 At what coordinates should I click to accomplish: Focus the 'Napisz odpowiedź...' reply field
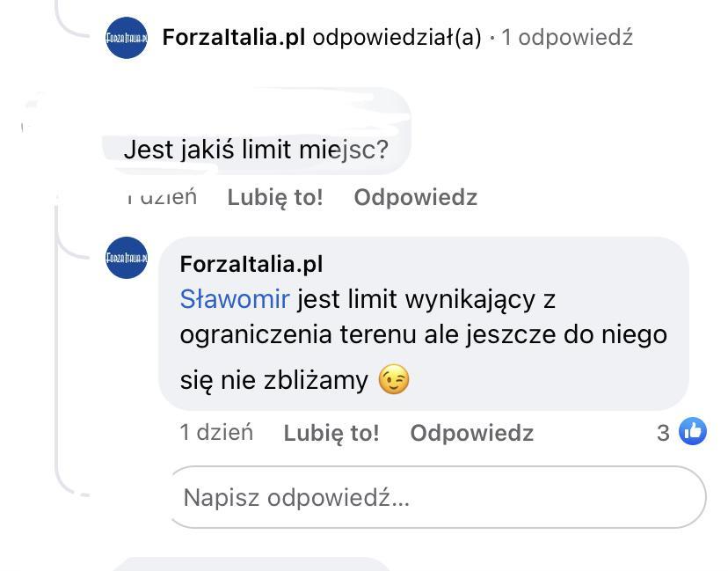(438, 497)
